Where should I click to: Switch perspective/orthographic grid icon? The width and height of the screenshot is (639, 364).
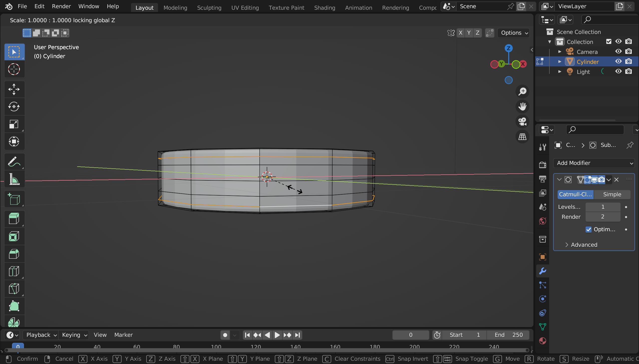tap(522, 137)
